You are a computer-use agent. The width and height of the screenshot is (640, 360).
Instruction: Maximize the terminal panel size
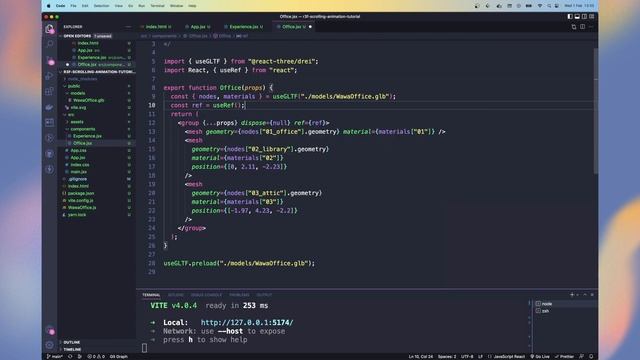tap(585, 295)
